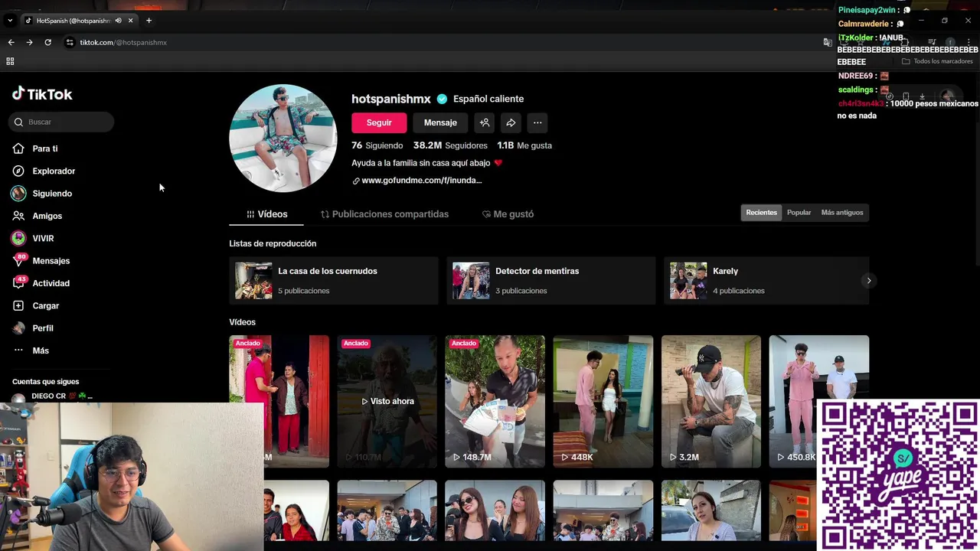
Task: Open the Explorador compass icon
Action: click(18, 171)
